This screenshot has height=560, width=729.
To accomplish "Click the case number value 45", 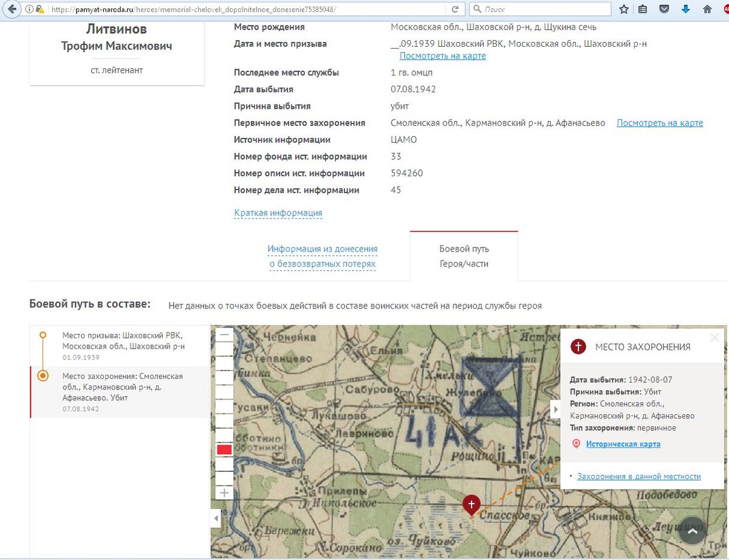I will point(396,190).
